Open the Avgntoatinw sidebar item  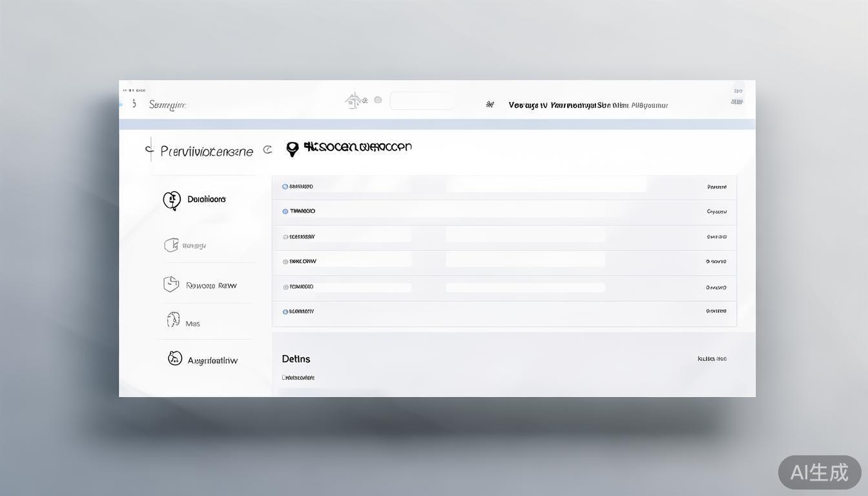coord(212,360)
